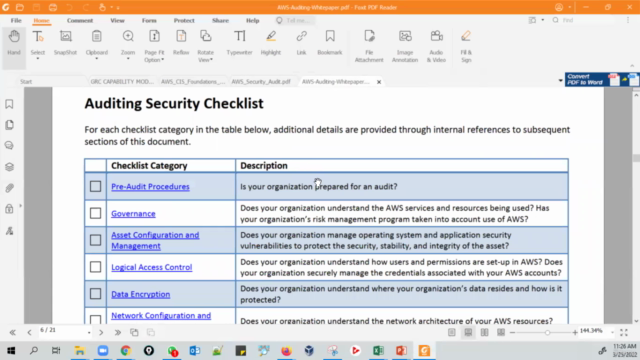The width and height of the screenshot is (640, 360).
Task: Expand the document tabs list arrow
Action: point(560,81)
